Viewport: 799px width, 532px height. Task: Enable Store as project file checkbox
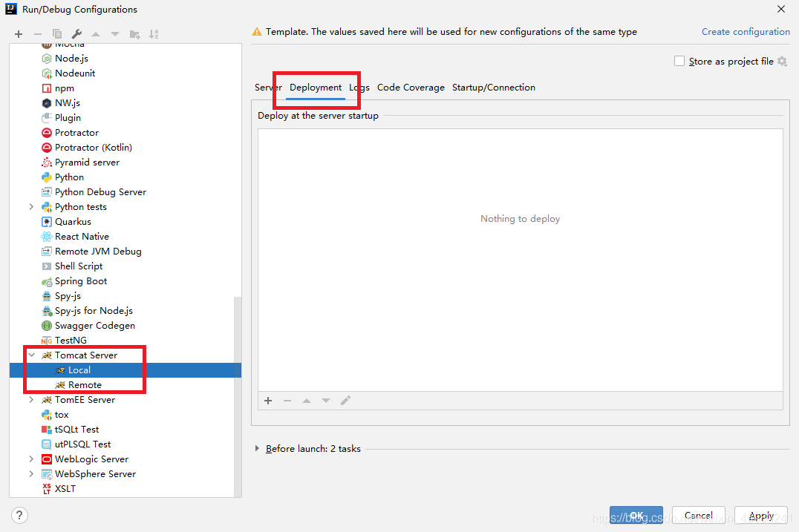click(679, 61)
